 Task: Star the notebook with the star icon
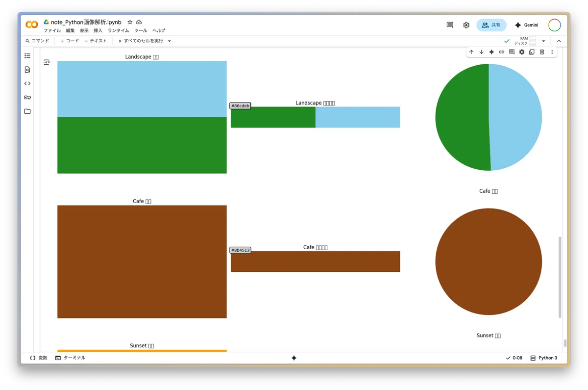(x=130, y=22)
